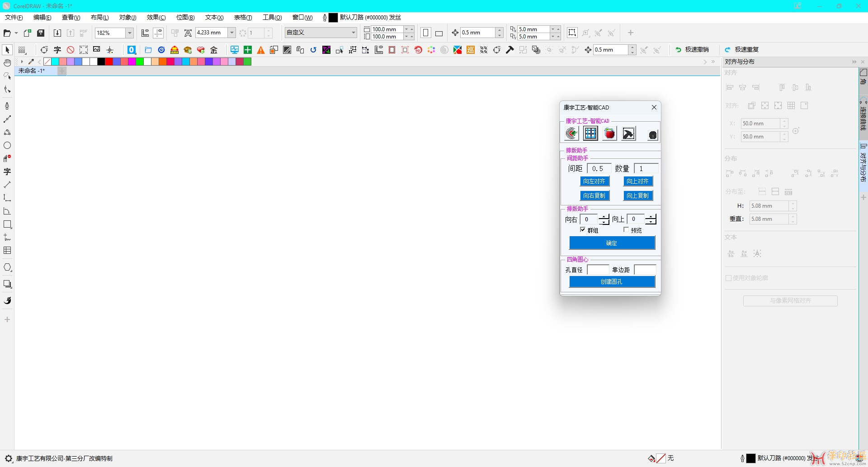
Task: Click the 向上对齐 button
Action: pyautogui.click(x=638, y=181)
